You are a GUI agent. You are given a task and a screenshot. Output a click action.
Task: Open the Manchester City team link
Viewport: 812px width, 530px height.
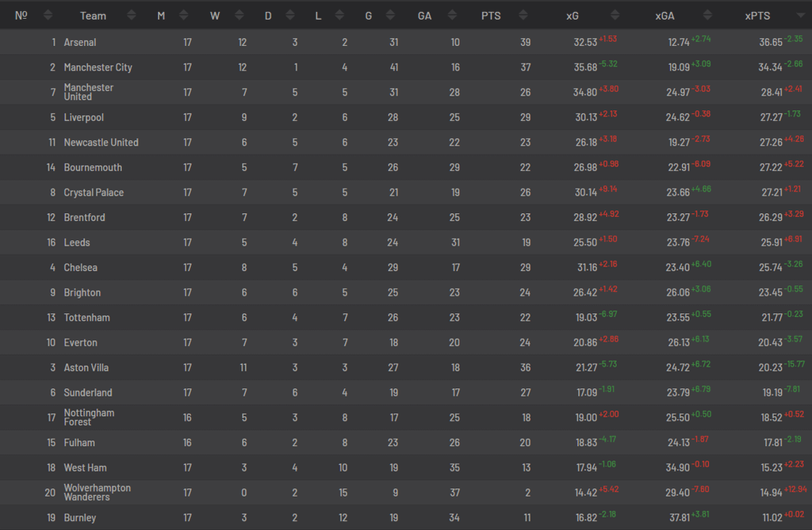[98, 67]
